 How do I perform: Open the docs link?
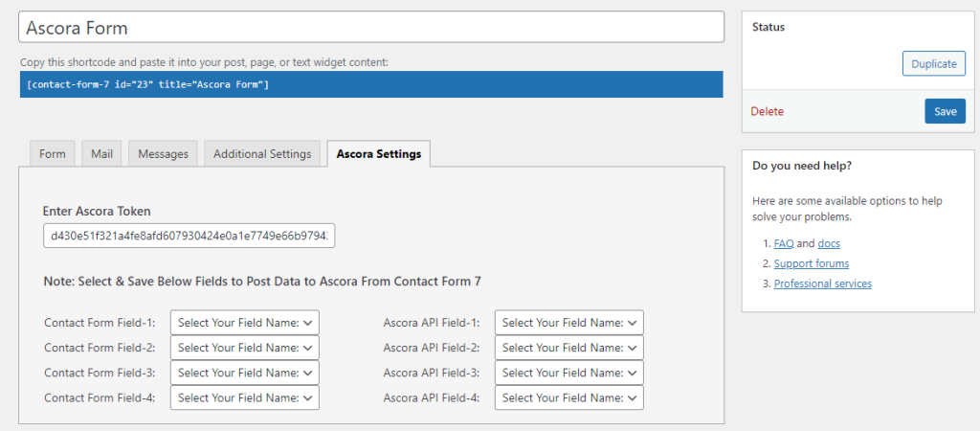(828, 244)
